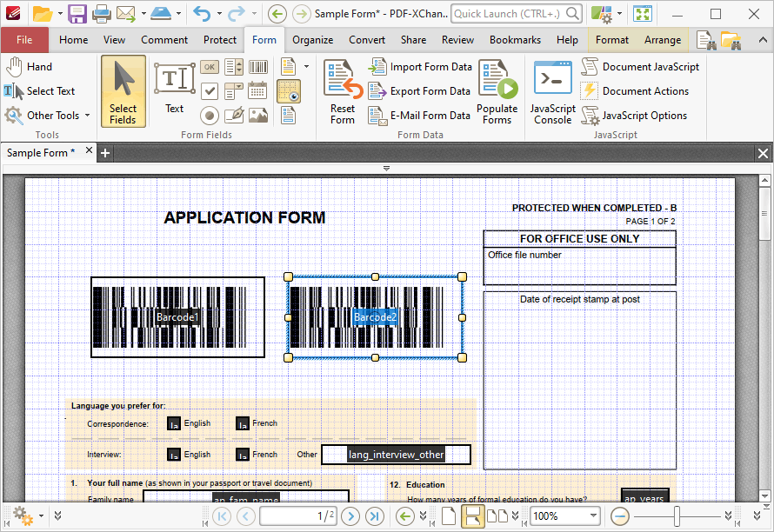This screenshot has width=774, height=532.
Task: Activate the Select Text tool
Action: click(x=39, y=91)
